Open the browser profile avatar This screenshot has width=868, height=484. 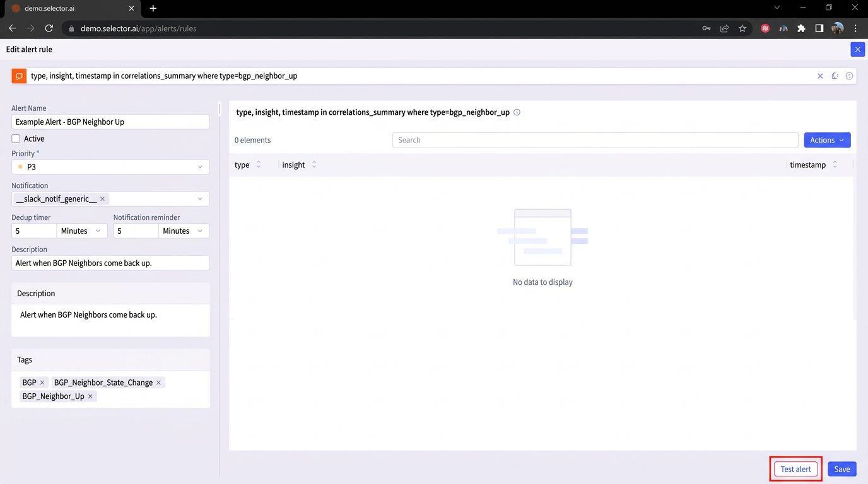[x=838, y=28]
